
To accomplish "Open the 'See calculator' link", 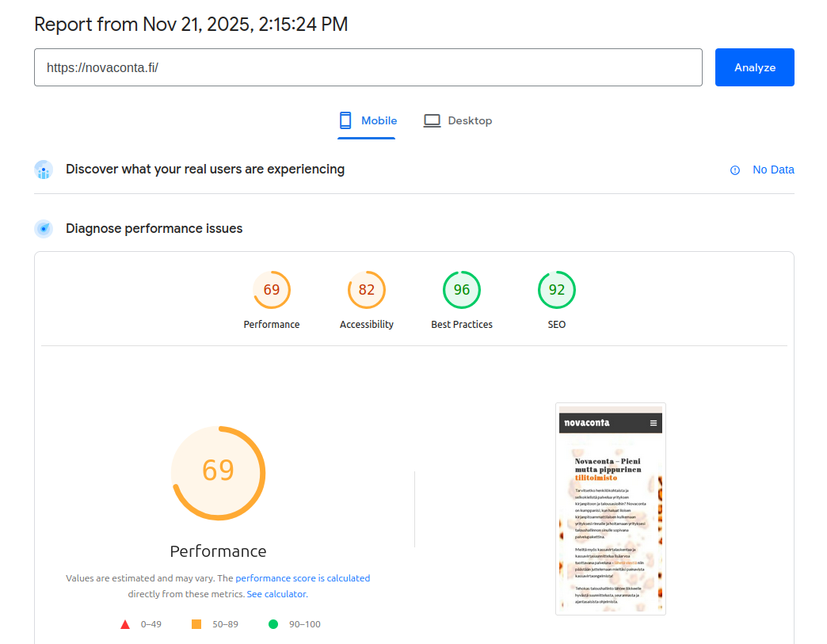I will pyautogui.click(x=276, y=594).
